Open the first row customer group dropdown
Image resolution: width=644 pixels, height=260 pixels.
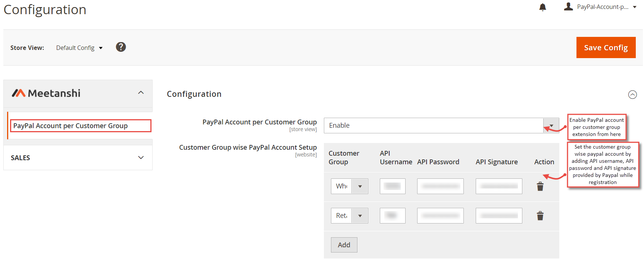(349, 186)
